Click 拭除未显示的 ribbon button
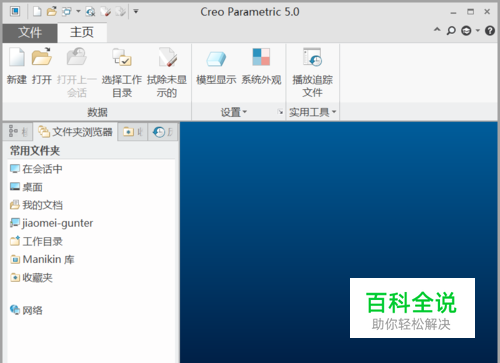Image resolution: width=500 pixels, height=363 pixels. pos(167,72)
